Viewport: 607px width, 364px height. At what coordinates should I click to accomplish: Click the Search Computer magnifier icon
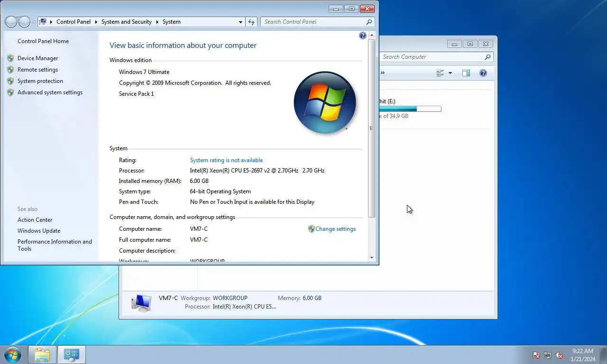[x=487, y=57]
